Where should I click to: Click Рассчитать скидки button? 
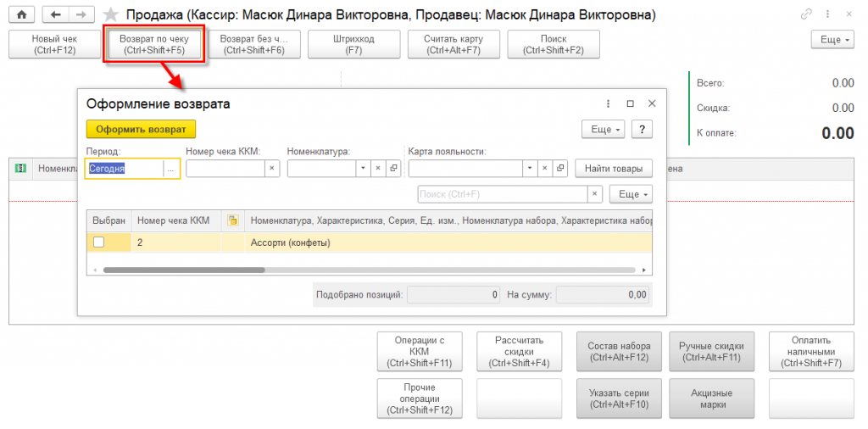click(x=520, y=352)
